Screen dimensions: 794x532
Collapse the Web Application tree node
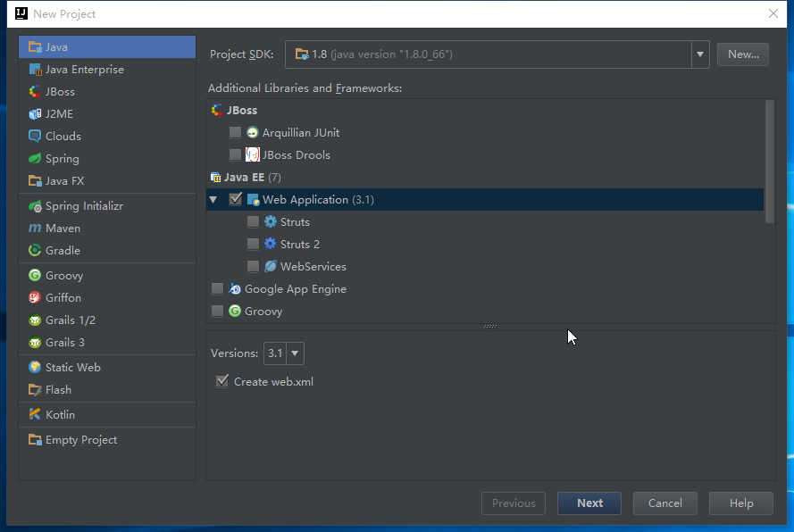(x=213, y=200)
